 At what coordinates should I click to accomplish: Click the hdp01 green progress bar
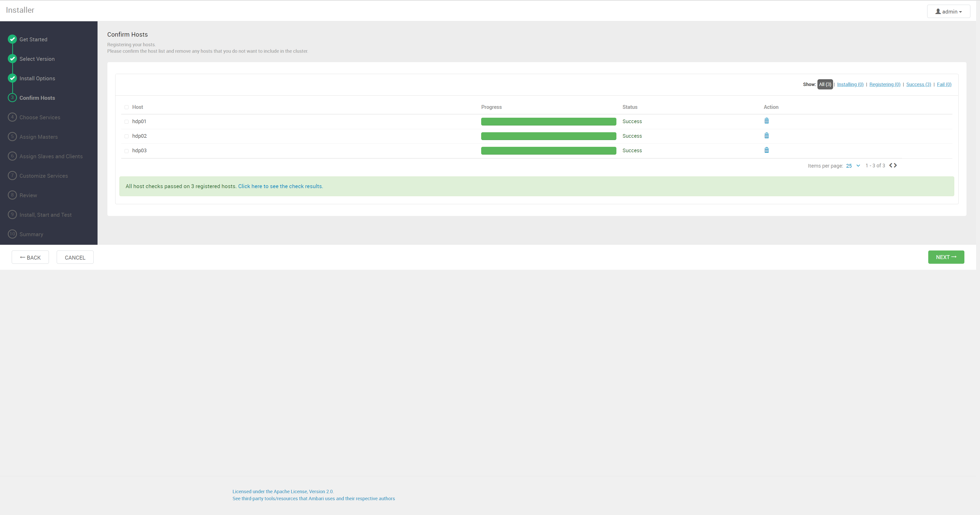[x=548, y=122]
